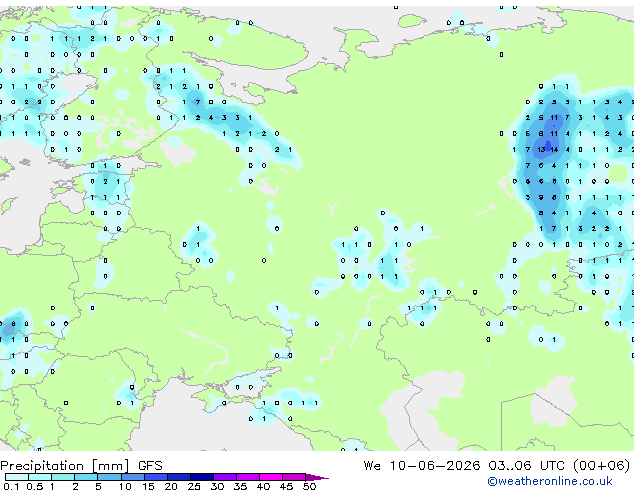This screenshot has width=634, height=490.
Task: Click legend label '50'
Action: tap(309, 486)
